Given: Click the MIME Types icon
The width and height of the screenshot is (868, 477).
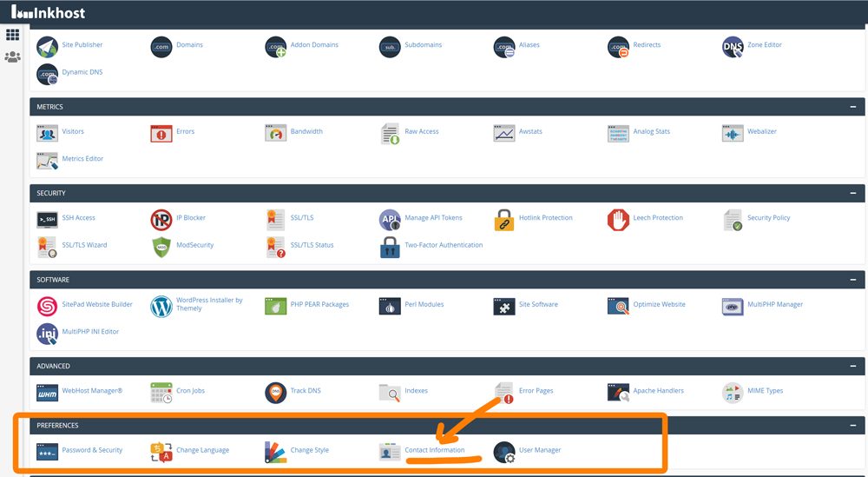Looking at the screenshot, I should tap(733, 393).
